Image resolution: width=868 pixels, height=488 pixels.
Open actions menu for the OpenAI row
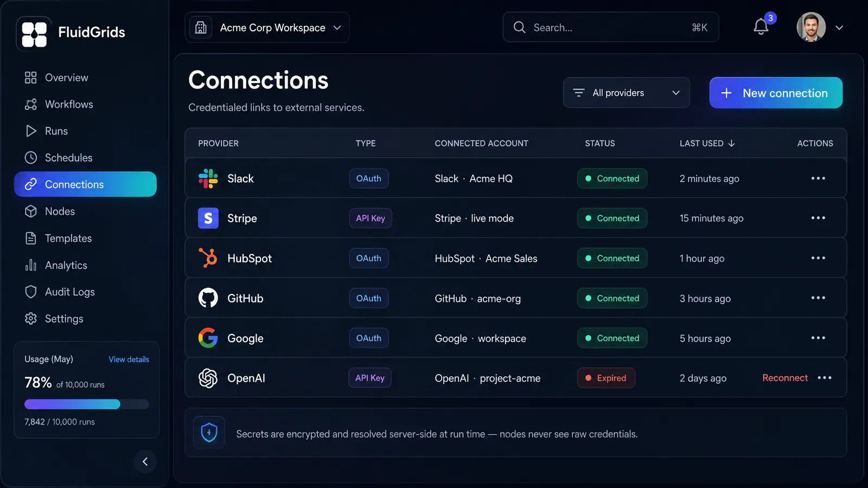point(825,378)
